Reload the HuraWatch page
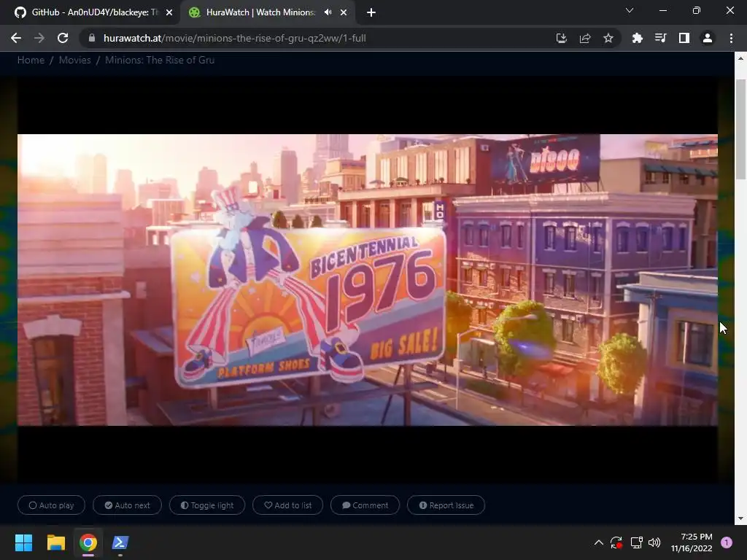The height and width of the screenshot is (560, 747). 63,38
